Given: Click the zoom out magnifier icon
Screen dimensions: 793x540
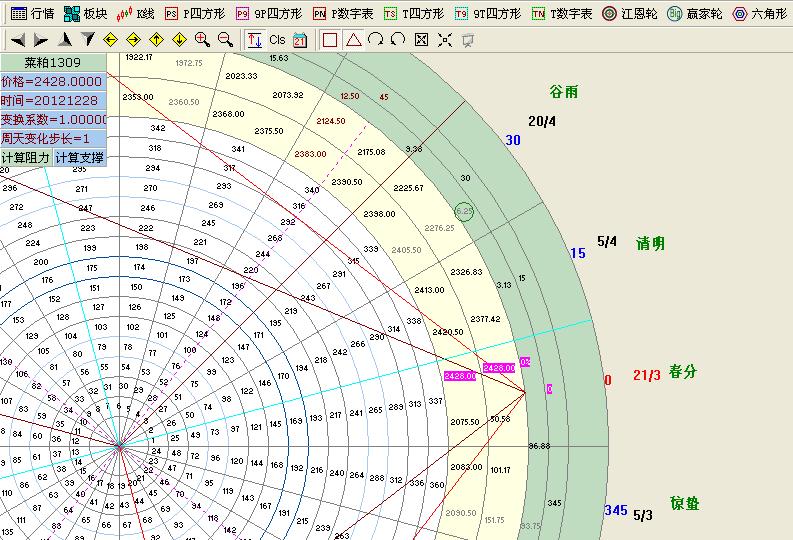Looking at the screenshot, I should point(225,40).
